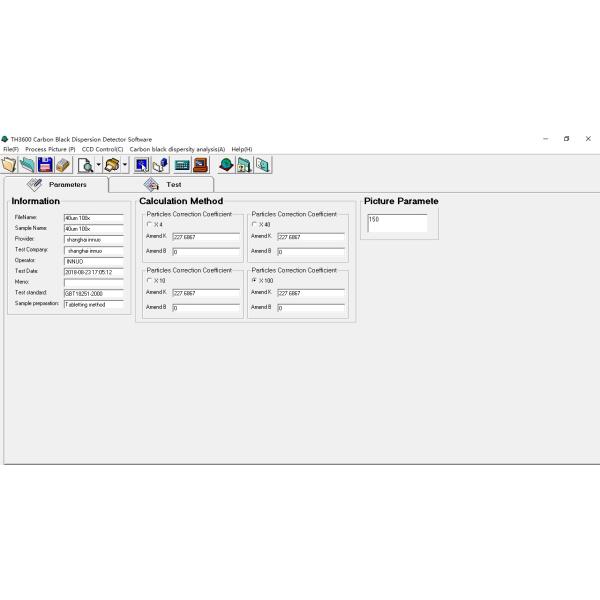
Task: Click the print preview magnifier icon
Action: (x=85, y=165)
